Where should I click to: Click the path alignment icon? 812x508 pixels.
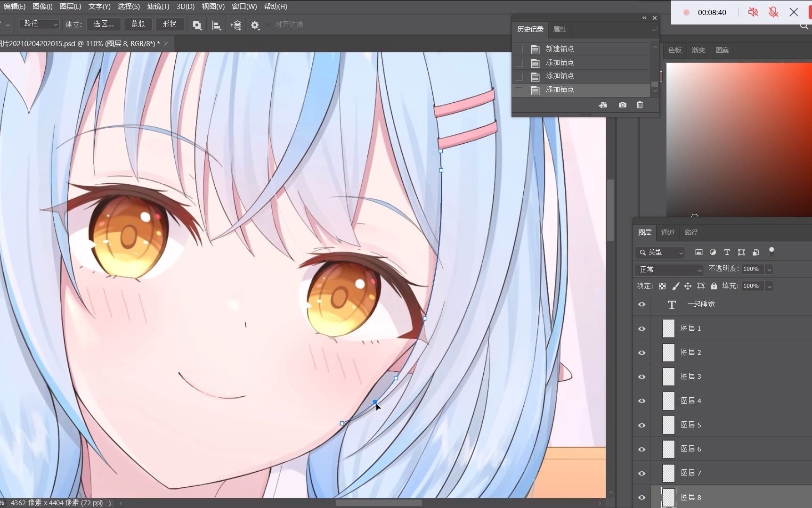coord(216,25)
